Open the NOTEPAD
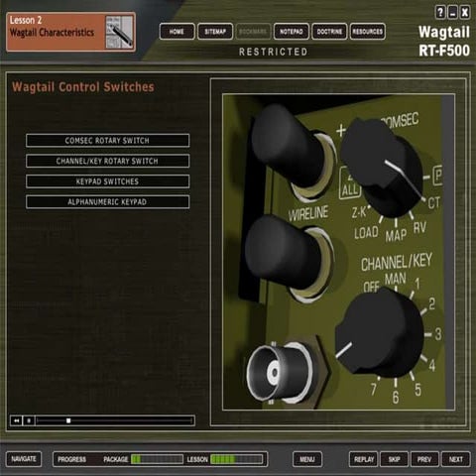This screenshot has width=476, height=476. point(292,32)
